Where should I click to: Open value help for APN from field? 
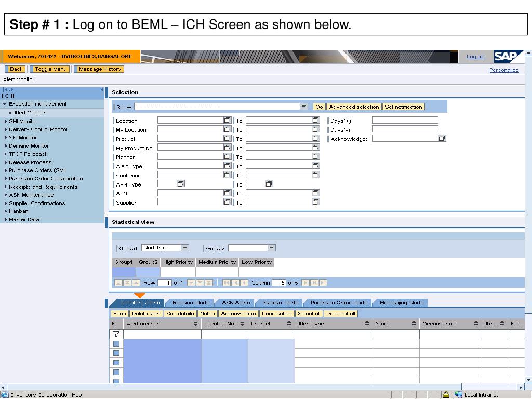click(228, 193)
